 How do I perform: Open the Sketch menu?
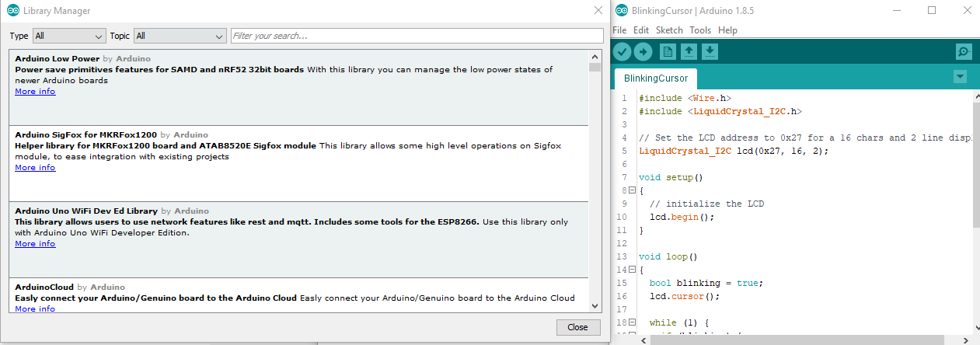pyautogui.click(x=669, y=30)
